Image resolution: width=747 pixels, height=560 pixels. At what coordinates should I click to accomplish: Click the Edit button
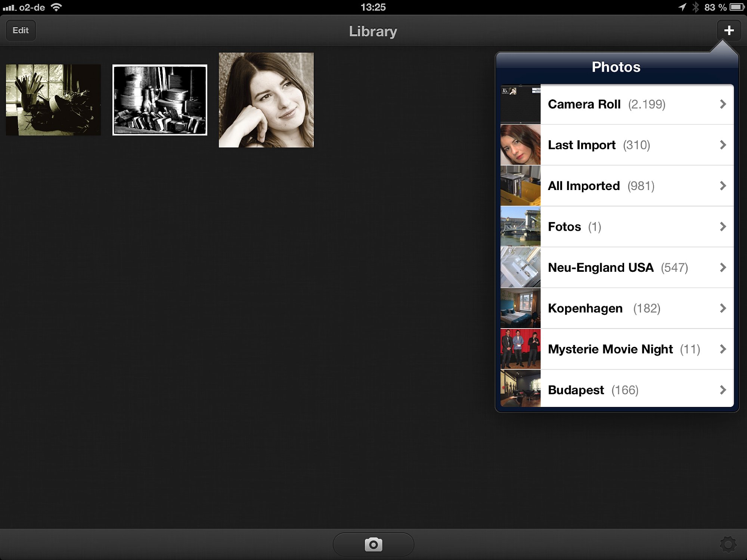pos(21,30)
